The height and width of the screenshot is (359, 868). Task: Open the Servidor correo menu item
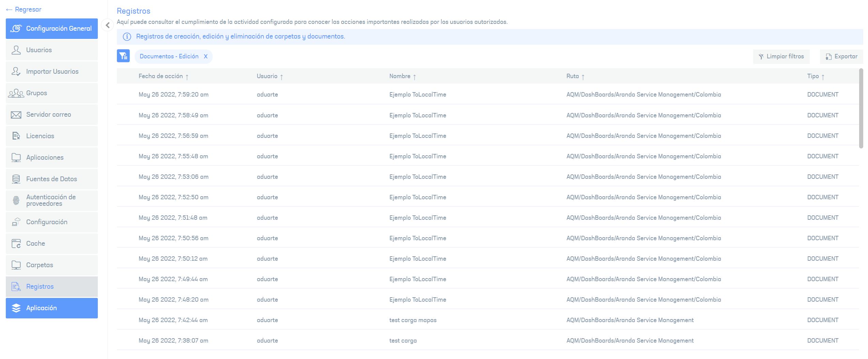pos(52,115)
